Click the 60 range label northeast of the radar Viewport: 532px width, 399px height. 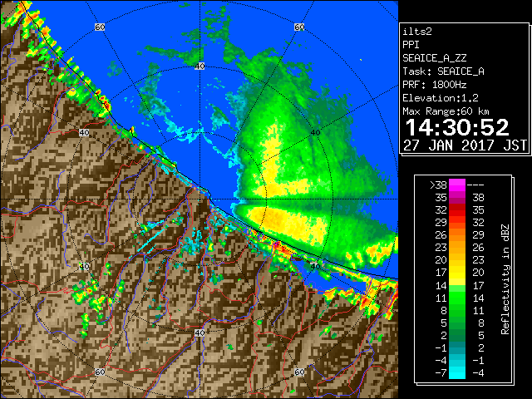[x=299, y=27]
